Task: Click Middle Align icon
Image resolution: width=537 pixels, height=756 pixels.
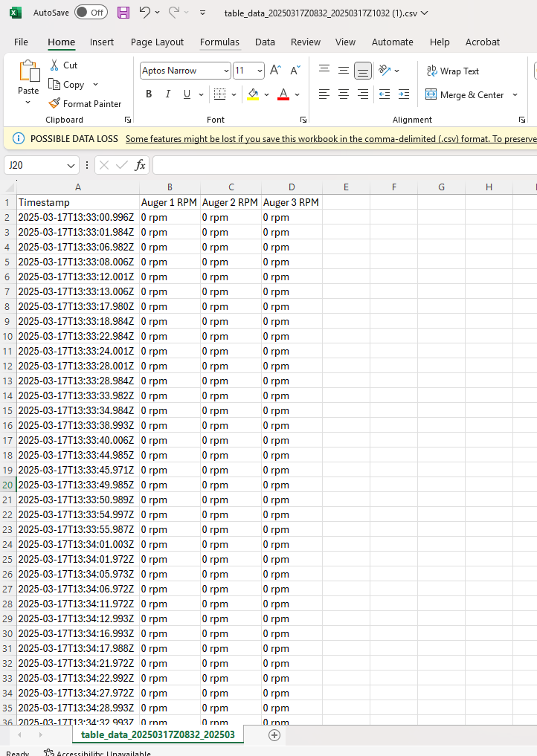Action: (x=343, y=71)
